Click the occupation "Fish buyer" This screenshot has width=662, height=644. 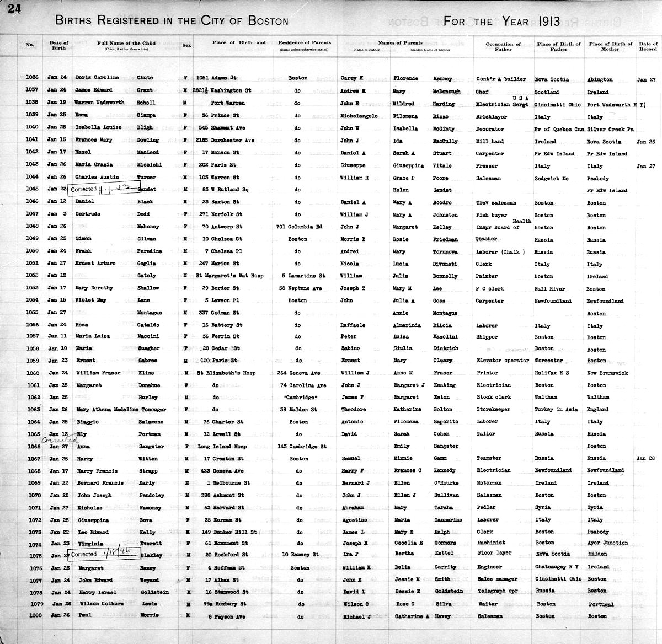(491, 215)
